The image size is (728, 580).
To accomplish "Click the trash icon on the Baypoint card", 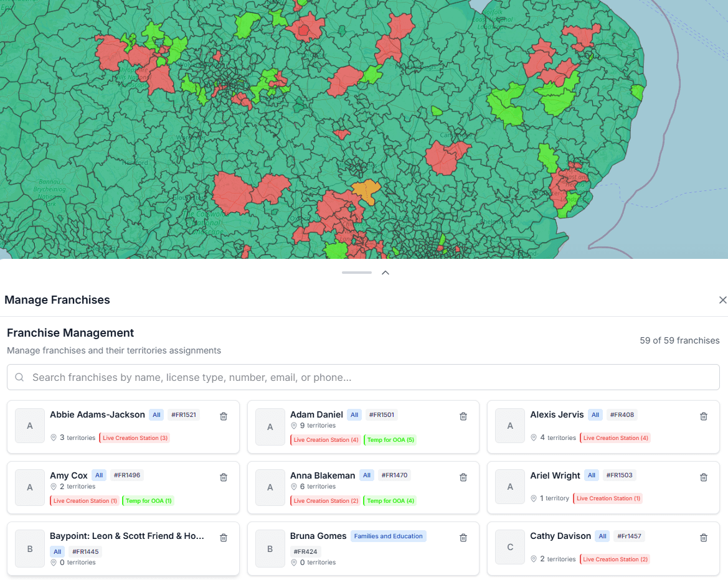I will tap(223, 537).
